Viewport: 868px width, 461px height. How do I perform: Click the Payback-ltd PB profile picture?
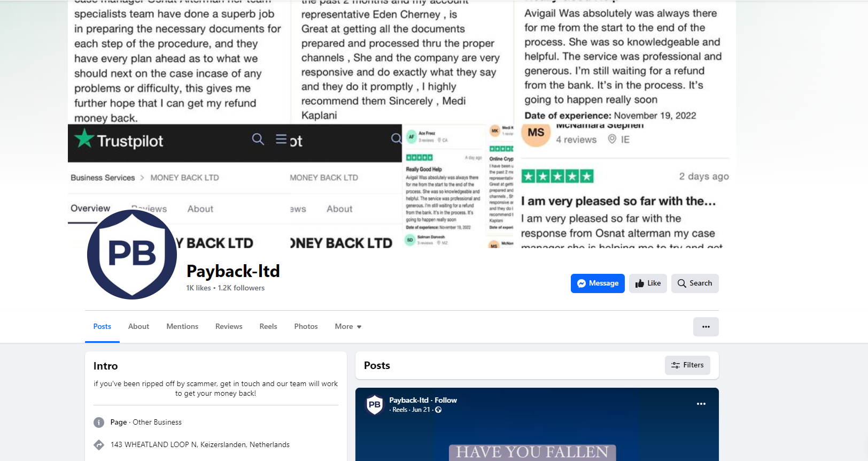click(132, 254)
